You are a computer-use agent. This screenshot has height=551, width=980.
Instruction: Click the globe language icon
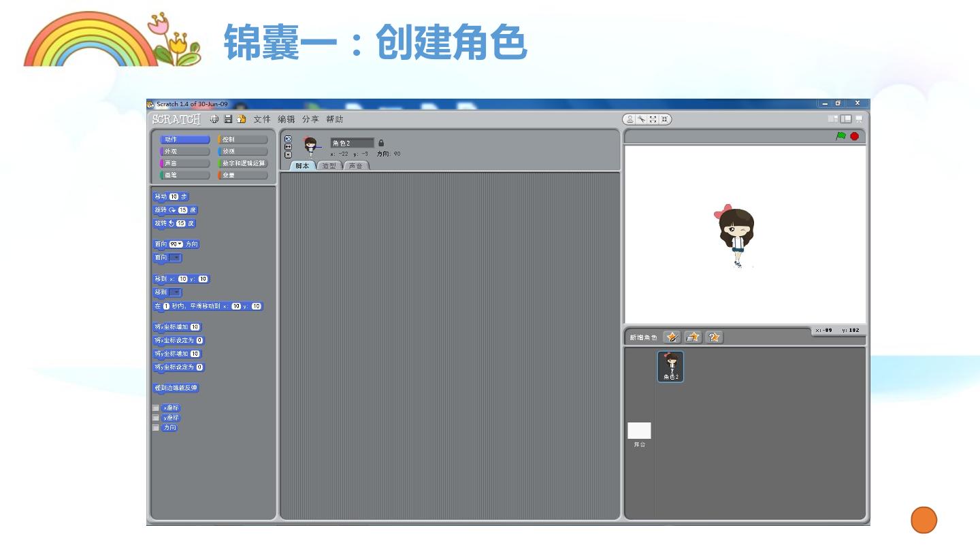[x=214, y=119]
